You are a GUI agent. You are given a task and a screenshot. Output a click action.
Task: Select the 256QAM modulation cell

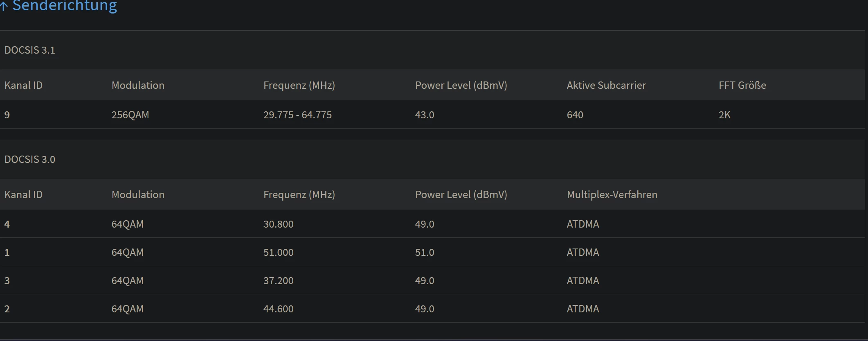point(130,115)
